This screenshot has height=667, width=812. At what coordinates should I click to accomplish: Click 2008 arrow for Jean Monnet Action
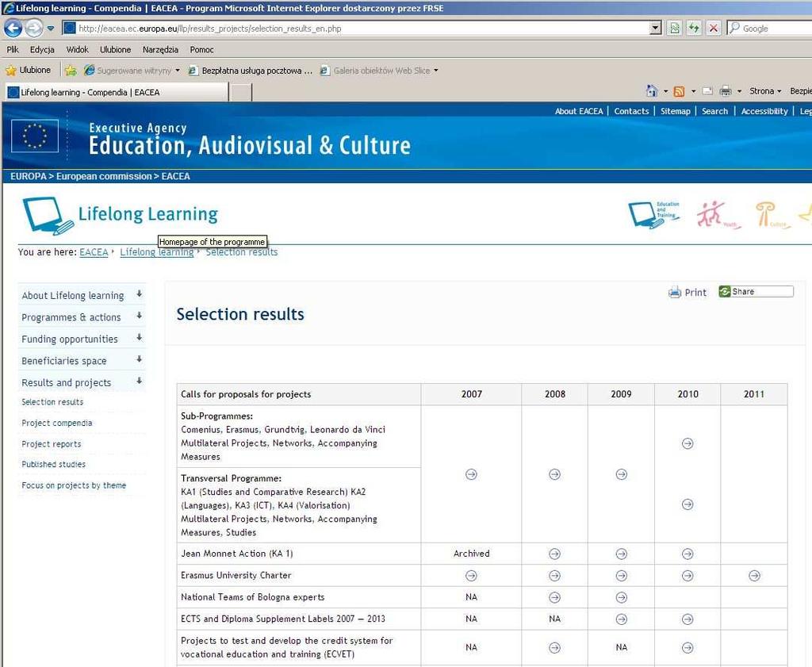[x=554, y=554]
